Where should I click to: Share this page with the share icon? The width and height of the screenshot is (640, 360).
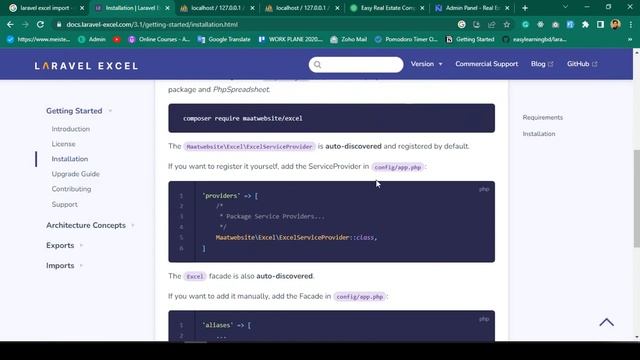[x=492, y=24]
